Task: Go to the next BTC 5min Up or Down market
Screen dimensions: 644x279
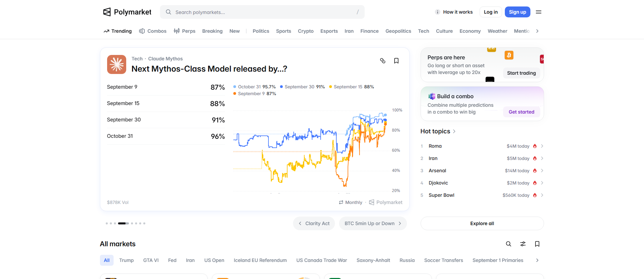Action: tap(373, 223)
